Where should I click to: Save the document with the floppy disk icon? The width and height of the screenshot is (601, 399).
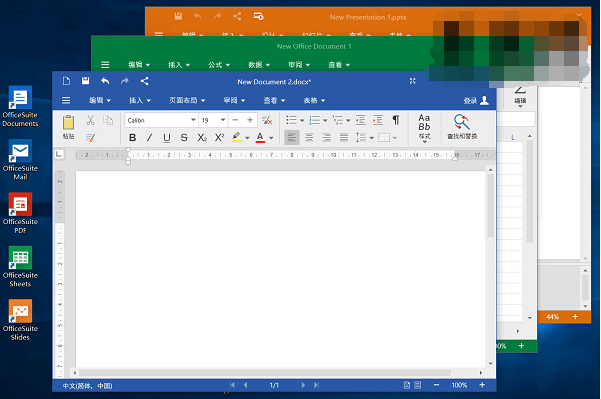[85, 80]
